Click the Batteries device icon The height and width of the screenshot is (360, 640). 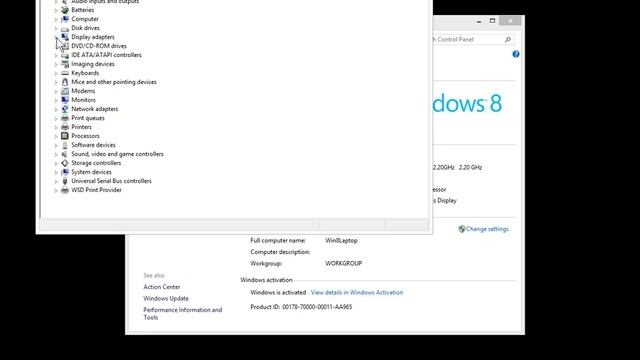point(64,10)
